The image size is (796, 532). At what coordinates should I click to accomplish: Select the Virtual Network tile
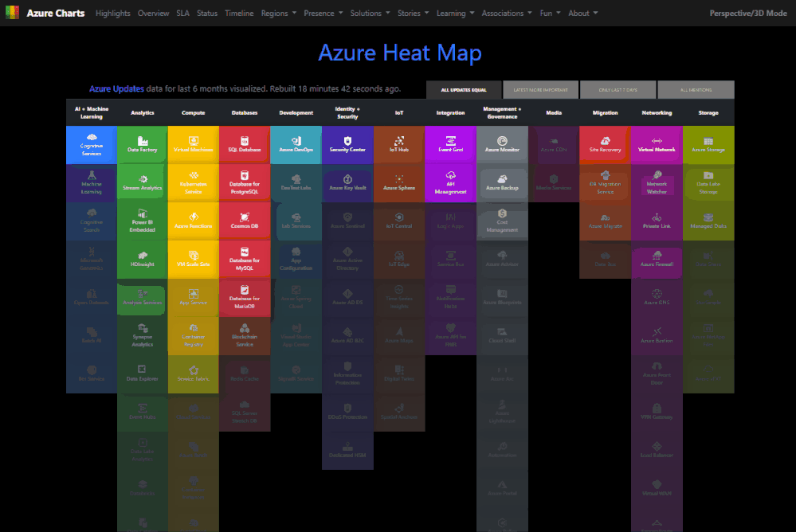[657, 145]
